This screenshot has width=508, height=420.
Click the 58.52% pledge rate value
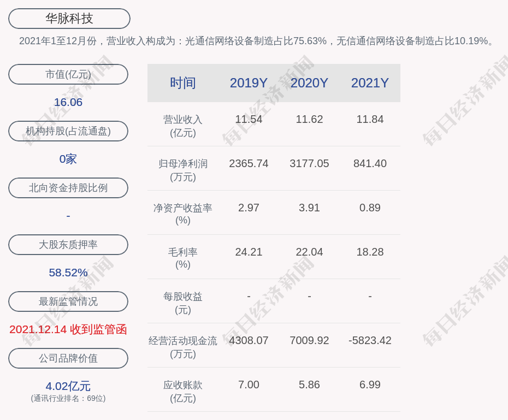68,273
